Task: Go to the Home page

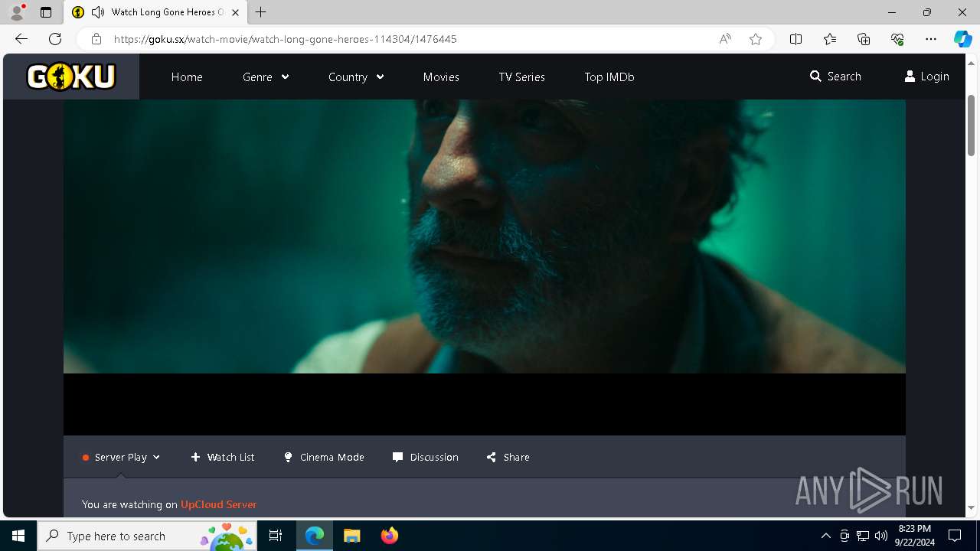Action: coord(187,77)
